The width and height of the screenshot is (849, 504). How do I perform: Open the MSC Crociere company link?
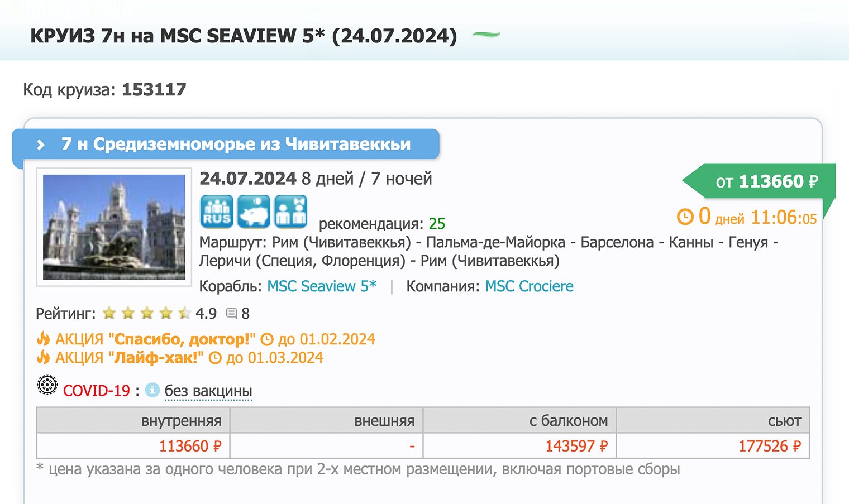529,286
